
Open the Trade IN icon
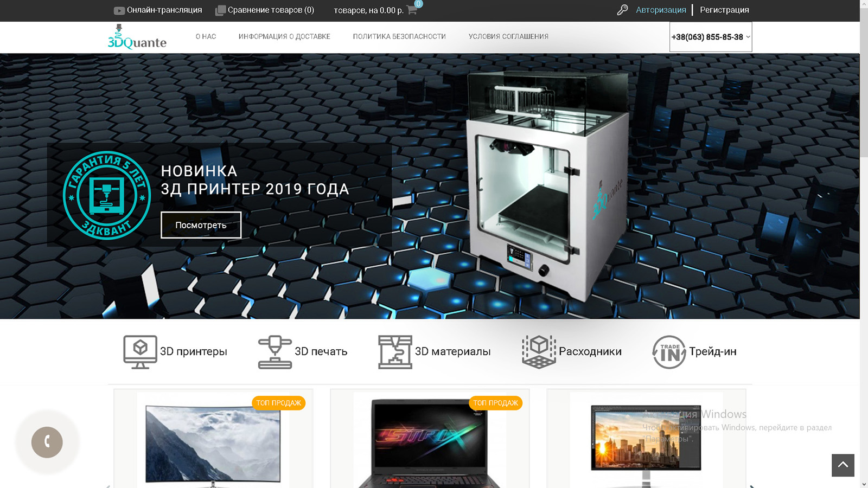coord(669,352)
